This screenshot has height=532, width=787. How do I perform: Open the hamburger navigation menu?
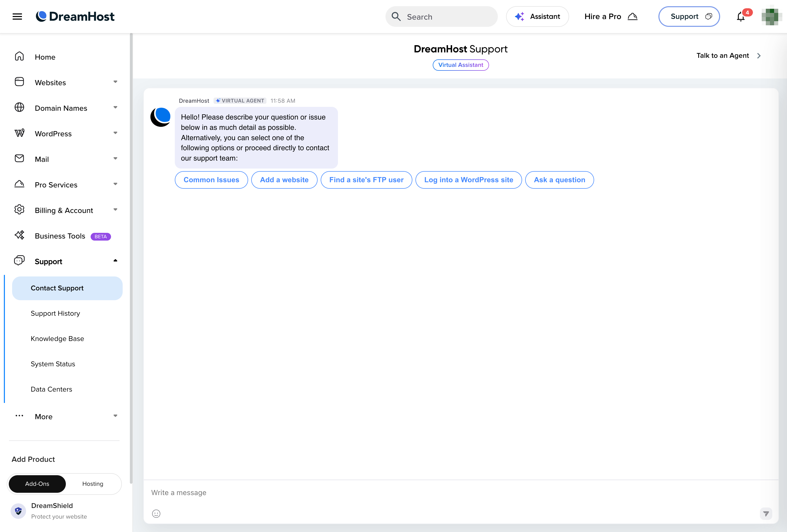coord(17,16)
